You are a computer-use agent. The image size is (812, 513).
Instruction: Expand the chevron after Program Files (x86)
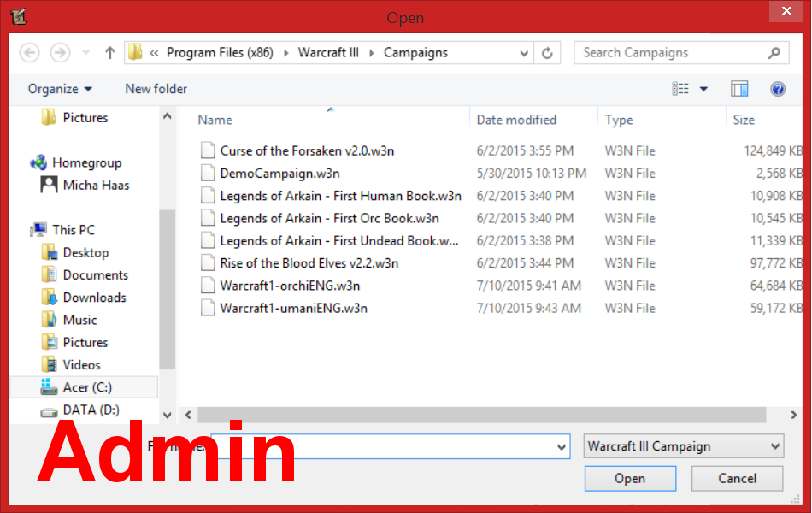tap(285, 53)
